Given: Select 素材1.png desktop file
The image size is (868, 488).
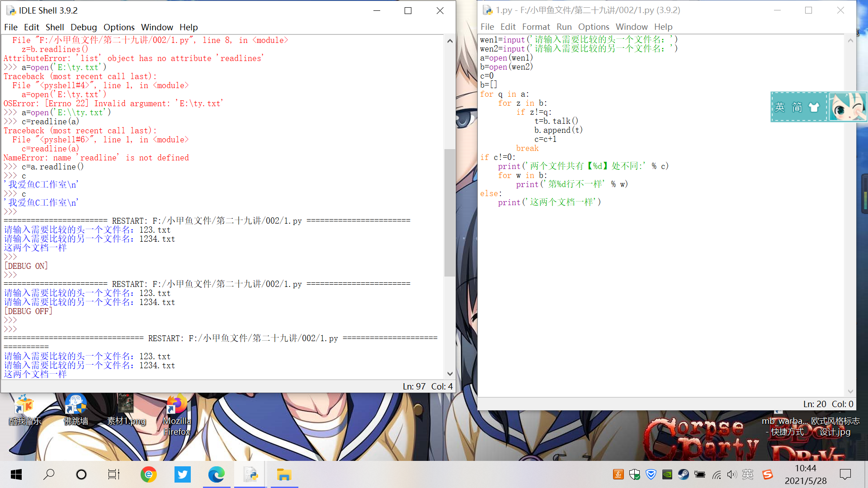Looking at the screenshot, I should click(126, 410).
